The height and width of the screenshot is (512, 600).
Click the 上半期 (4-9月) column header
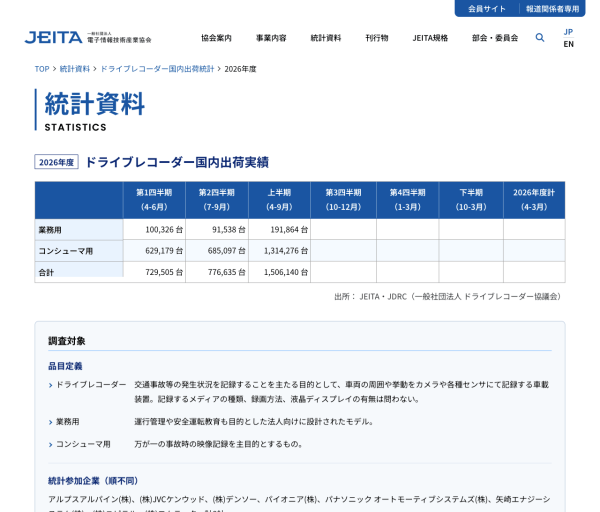[279, 200]
